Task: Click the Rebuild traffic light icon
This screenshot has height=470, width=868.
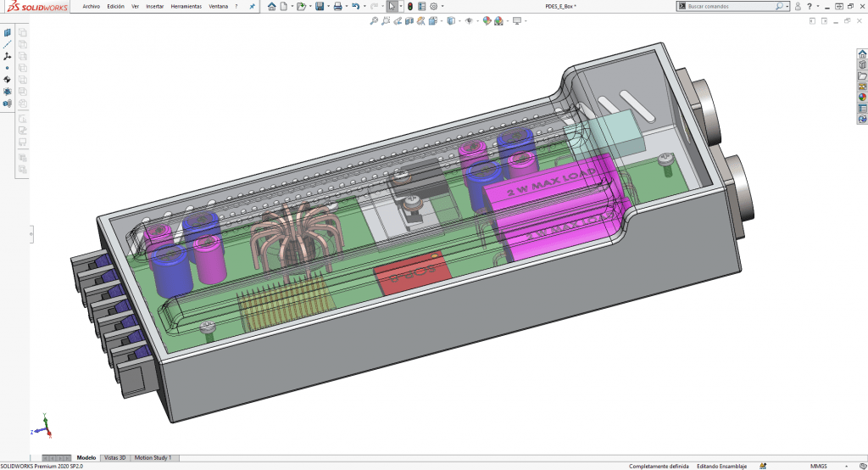Action: click(410, 7)
